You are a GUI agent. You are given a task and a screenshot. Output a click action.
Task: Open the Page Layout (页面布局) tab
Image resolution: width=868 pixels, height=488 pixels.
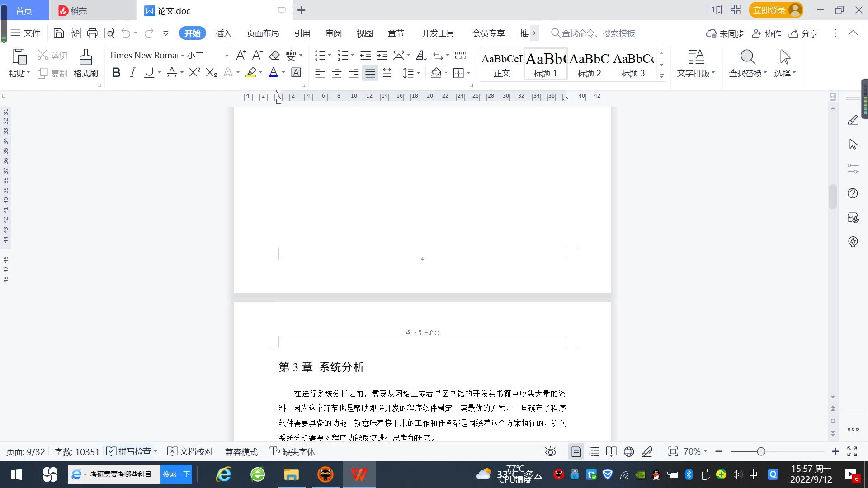[263, 33]
